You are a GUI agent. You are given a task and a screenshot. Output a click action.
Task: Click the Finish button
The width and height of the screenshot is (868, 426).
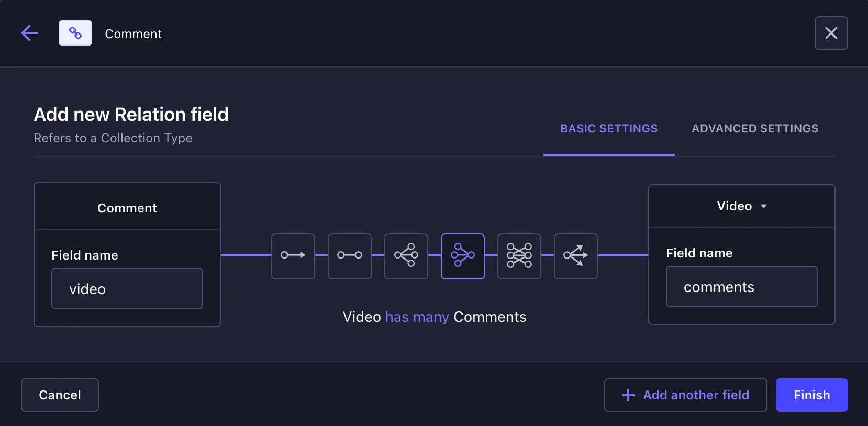[x=811, y=395]
